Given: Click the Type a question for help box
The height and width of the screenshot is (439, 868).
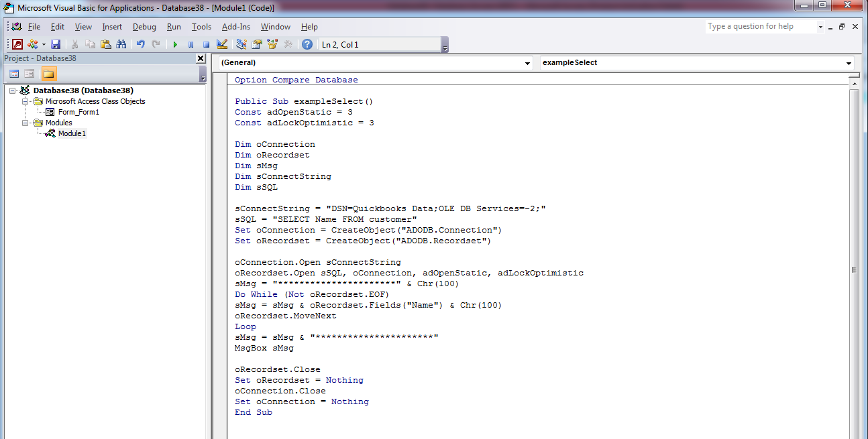Looking at the screenshot, I should click(760, 27).
